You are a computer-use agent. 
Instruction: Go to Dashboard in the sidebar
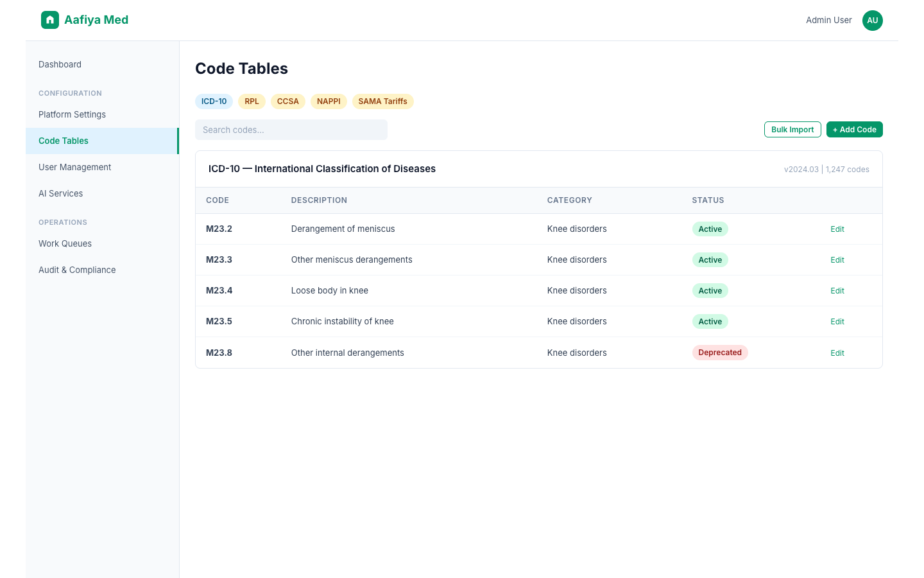click(102, 64)
